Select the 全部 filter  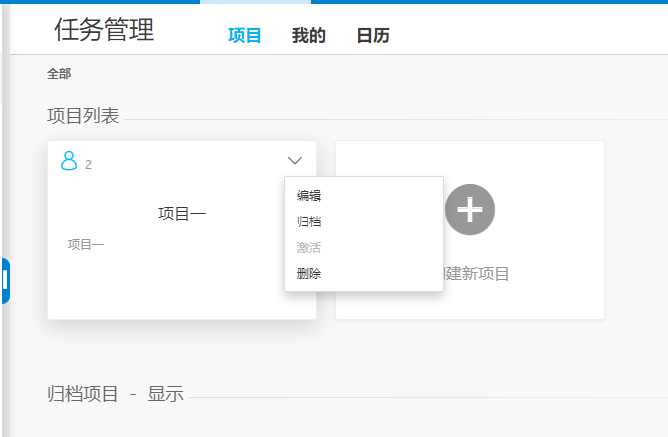point(59,74)
